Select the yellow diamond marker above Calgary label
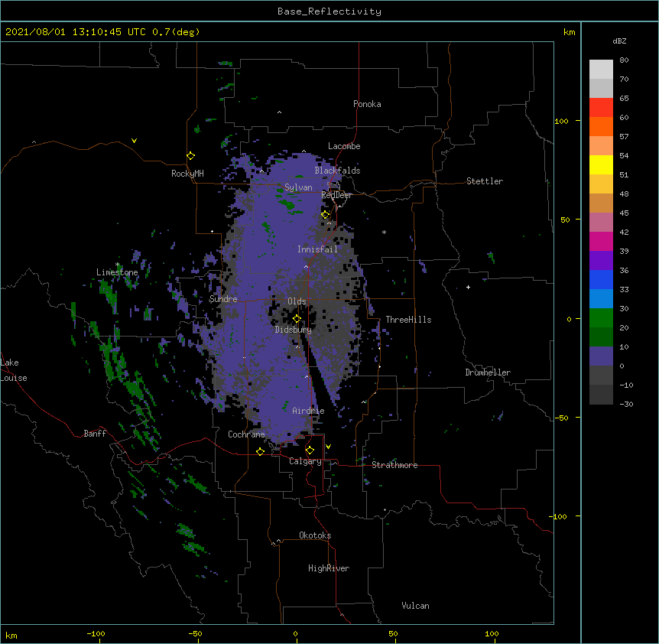Viewport: 659px width, 644px height. [310, 450]
